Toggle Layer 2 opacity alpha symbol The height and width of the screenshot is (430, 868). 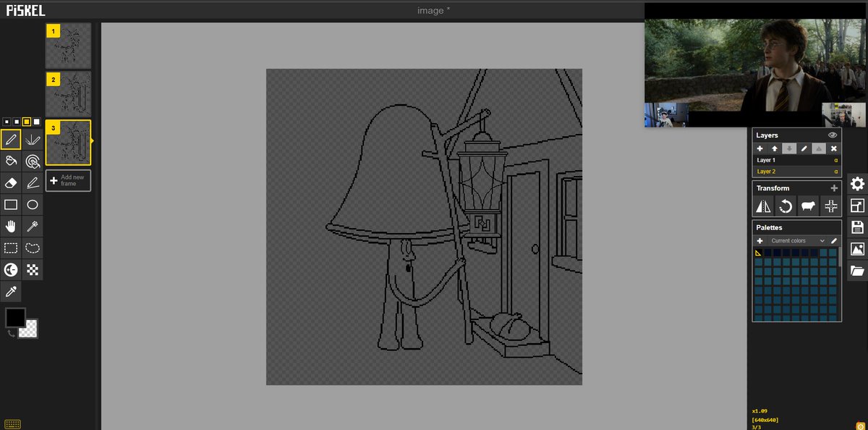(x=836, y=172)
